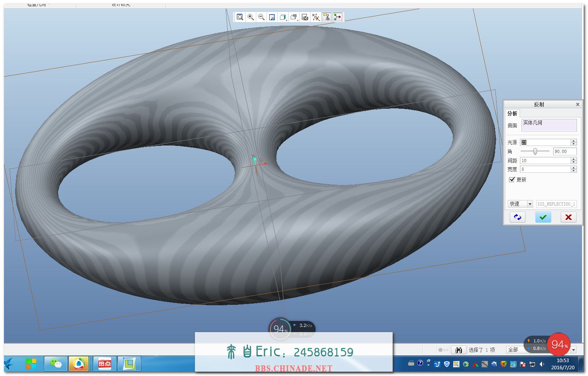Decrease the 间距 value with down arrow
This screenshot has width=588, height=376.
pyautogui.click(x=574, y=162)
